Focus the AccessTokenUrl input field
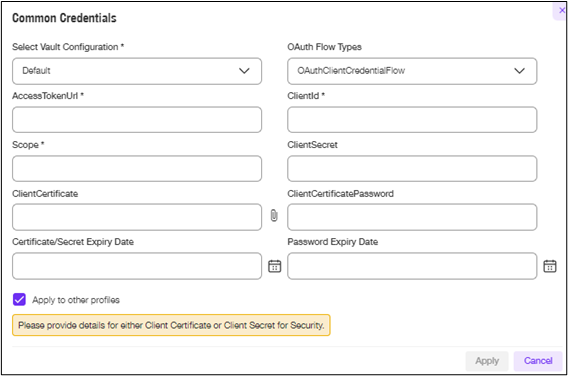 137,120
